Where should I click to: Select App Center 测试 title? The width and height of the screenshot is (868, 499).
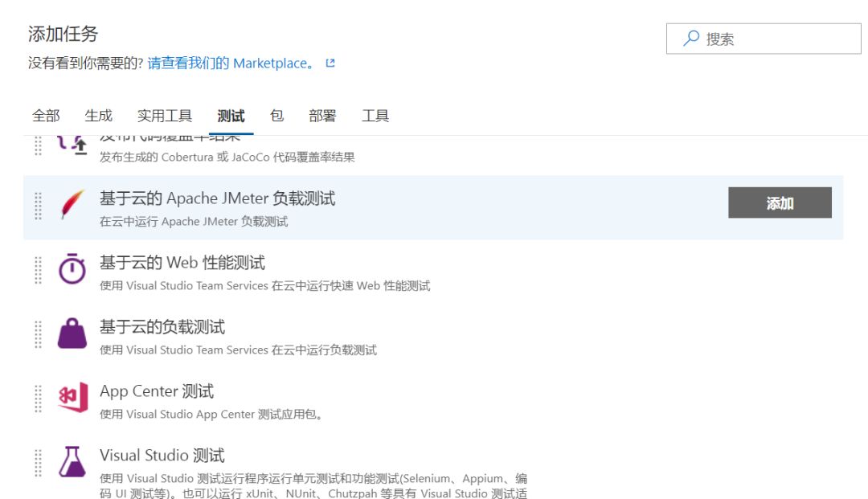point(157,391)
